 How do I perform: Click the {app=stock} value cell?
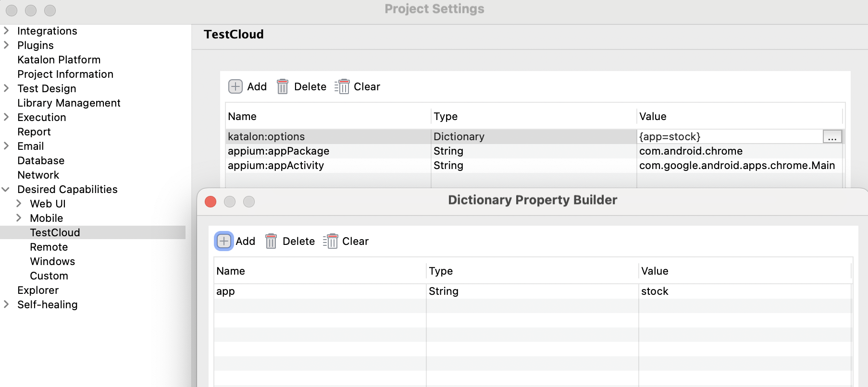730,137
